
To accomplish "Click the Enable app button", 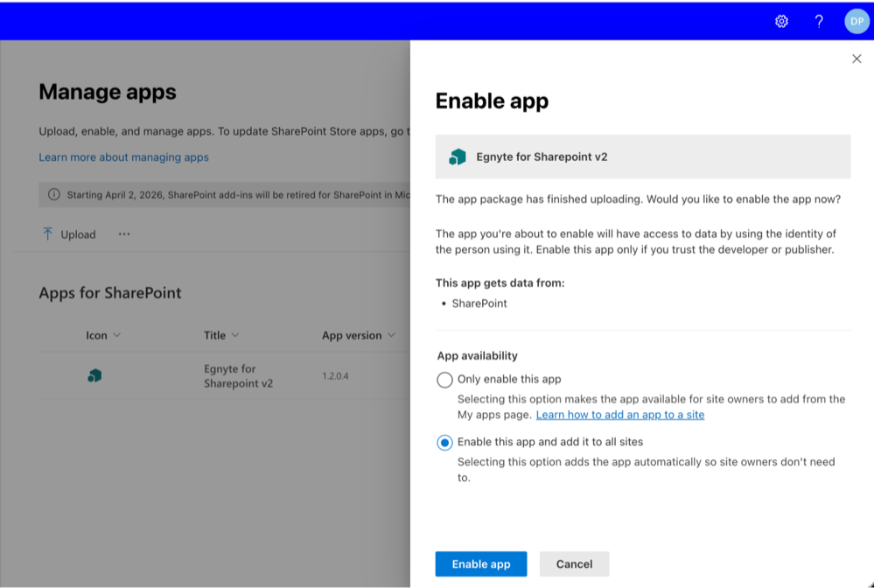I will tap(480, 563).
